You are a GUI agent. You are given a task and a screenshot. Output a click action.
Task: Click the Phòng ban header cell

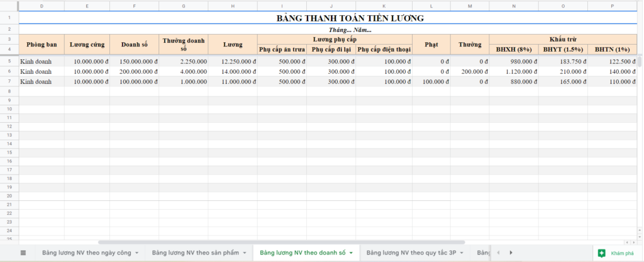42,45
